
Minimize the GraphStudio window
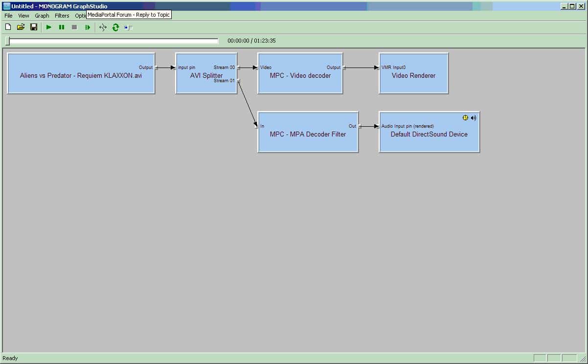click(x=564, y=6)
